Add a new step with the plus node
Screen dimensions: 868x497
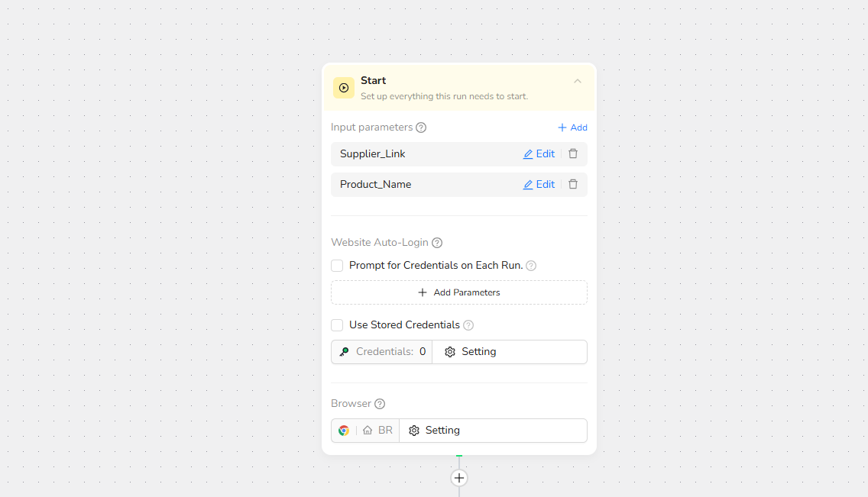[458, 478]
